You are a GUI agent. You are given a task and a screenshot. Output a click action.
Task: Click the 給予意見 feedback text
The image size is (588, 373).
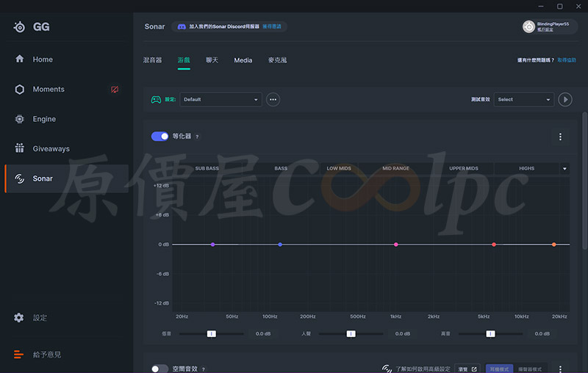pyautogui.click(x=47, y=354)
